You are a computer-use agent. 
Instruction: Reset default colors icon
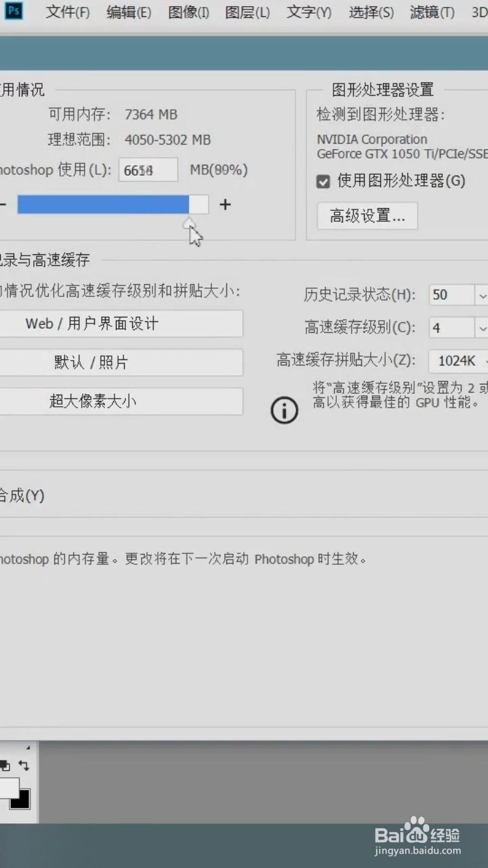point(4,766)
